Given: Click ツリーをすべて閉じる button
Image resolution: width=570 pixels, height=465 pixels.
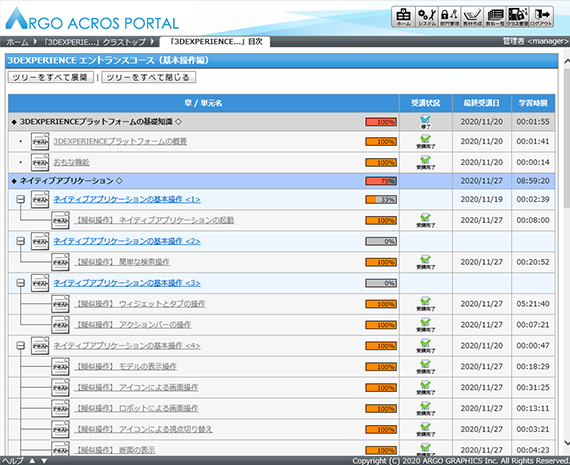Looking at the screenshot, I should (x=148, y=77).
